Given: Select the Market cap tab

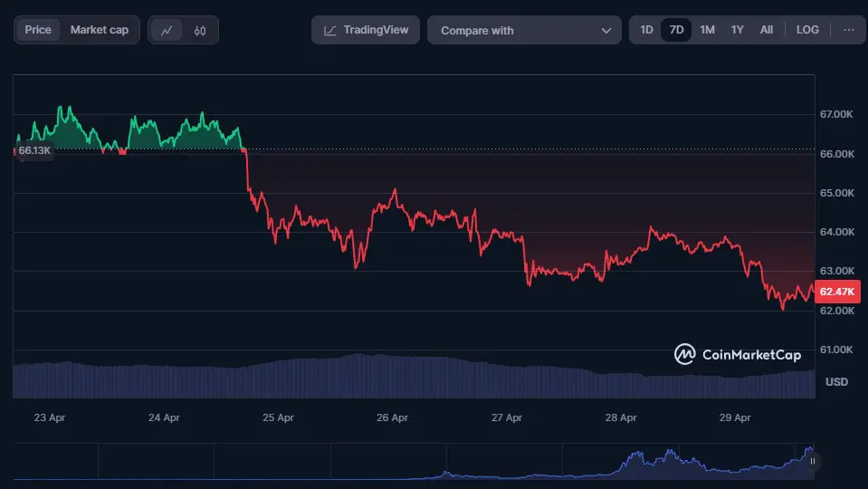Looking at the screenshot, I should (100, 30).
